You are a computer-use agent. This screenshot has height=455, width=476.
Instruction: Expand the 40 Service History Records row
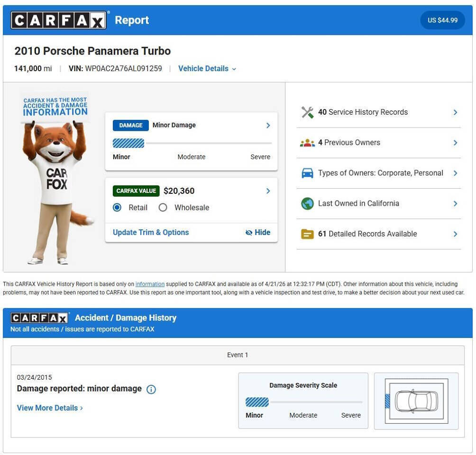(x=455, y=112)
